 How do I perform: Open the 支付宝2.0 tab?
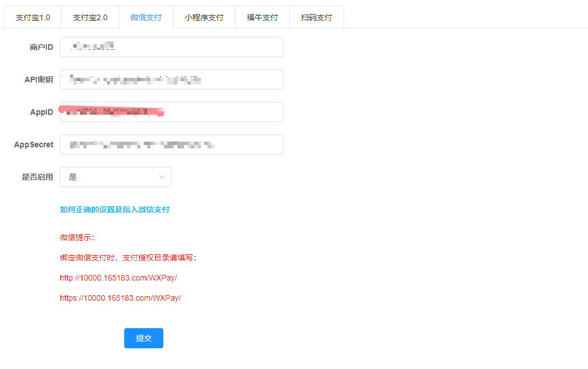90,17
